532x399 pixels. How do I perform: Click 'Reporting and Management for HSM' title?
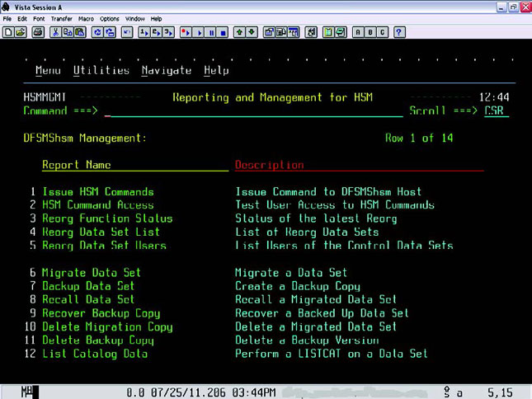point(272,97)
